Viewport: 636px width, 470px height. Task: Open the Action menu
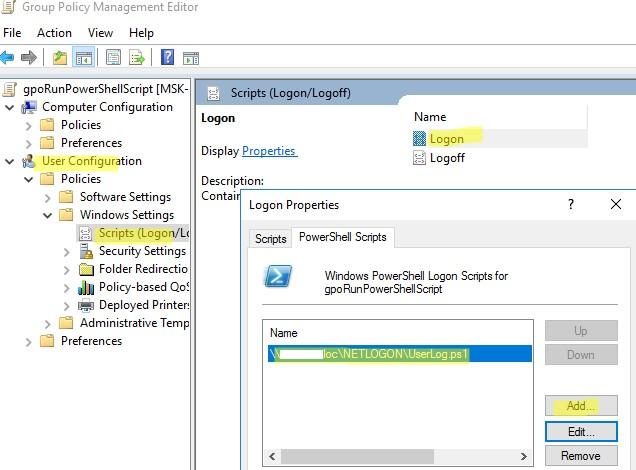coord(54,33)
